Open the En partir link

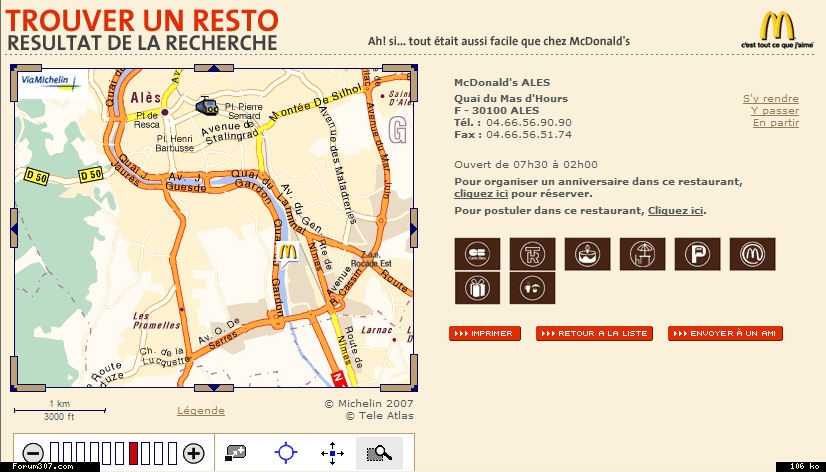[x=775, y=123]
